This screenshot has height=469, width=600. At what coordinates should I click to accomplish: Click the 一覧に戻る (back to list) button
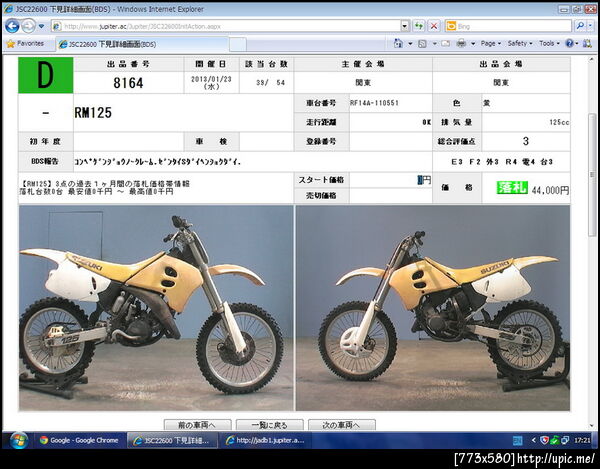[x=269, y=425]
